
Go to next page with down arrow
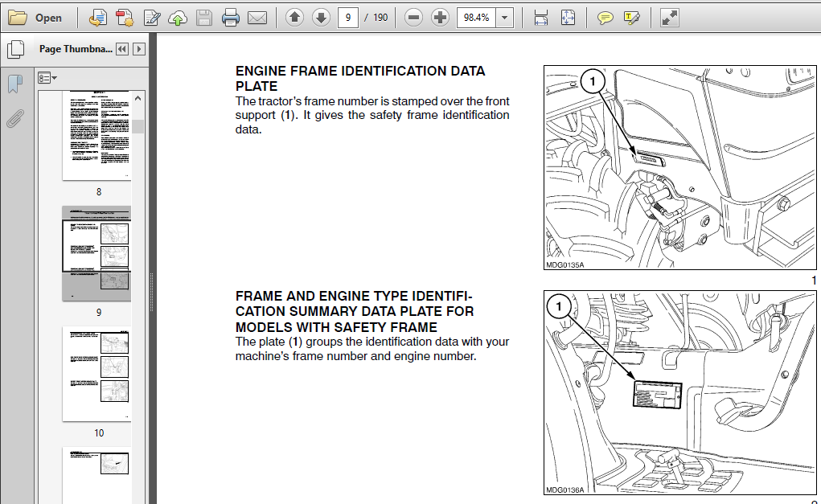point(321,18)
